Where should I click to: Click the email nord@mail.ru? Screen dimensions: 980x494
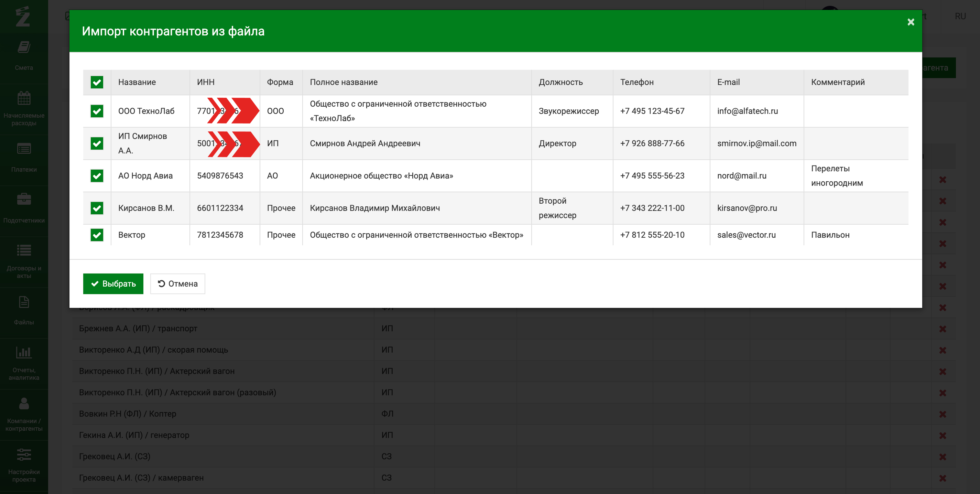coord(742,176)
